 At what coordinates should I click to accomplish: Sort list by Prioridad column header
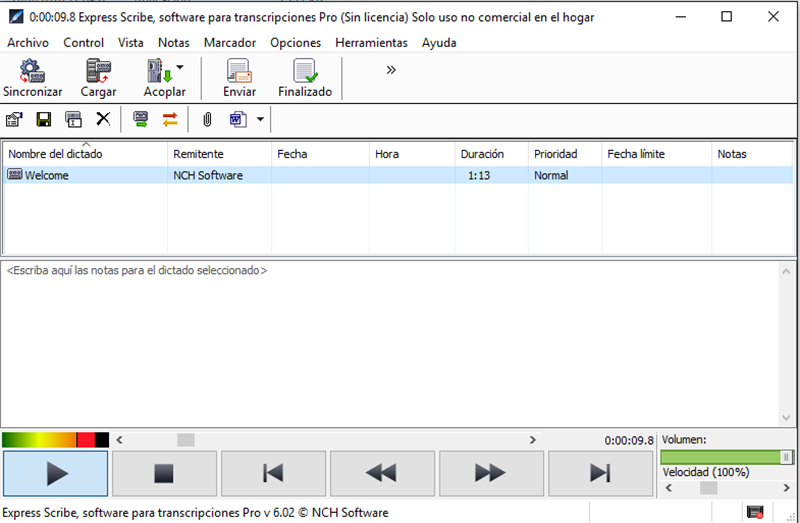555,154
